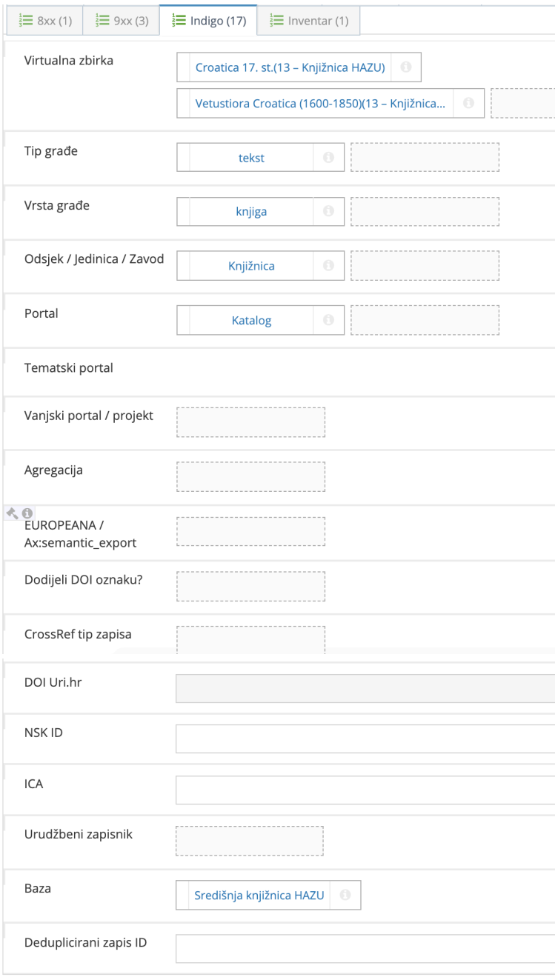
Task: Focus the ICA text field
Action: [365, 790]
